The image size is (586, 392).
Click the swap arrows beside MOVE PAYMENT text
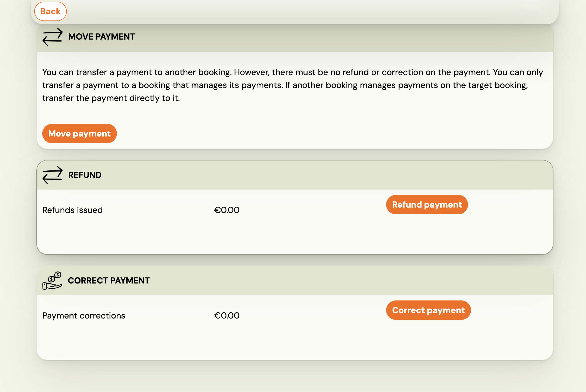52,37
